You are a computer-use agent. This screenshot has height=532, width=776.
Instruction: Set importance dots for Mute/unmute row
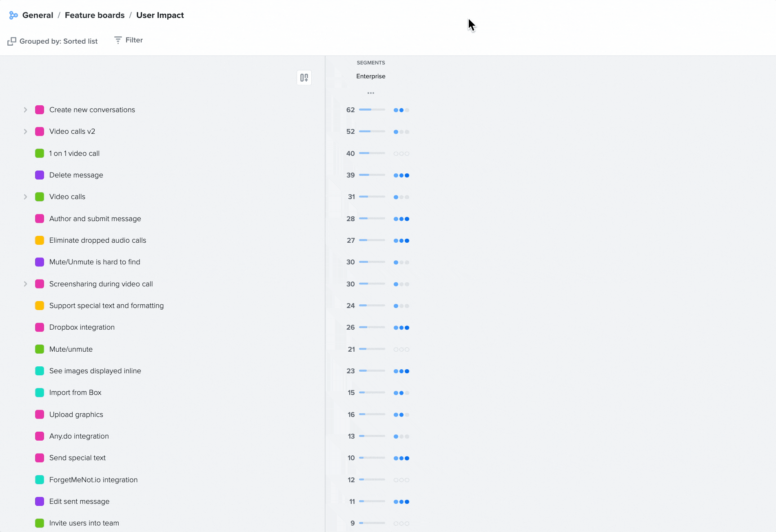(401, 350)
